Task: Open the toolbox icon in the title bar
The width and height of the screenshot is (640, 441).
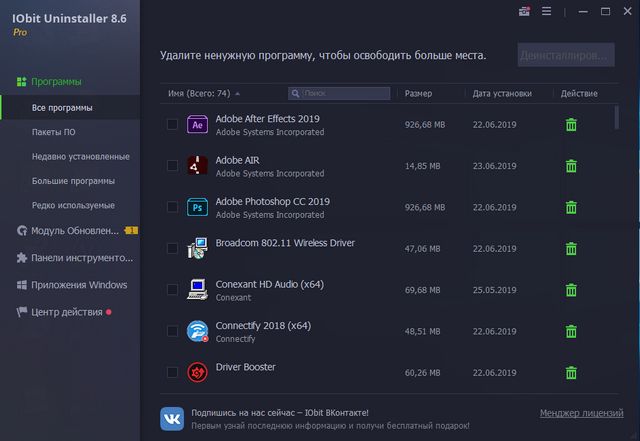Action: [525, 12]
